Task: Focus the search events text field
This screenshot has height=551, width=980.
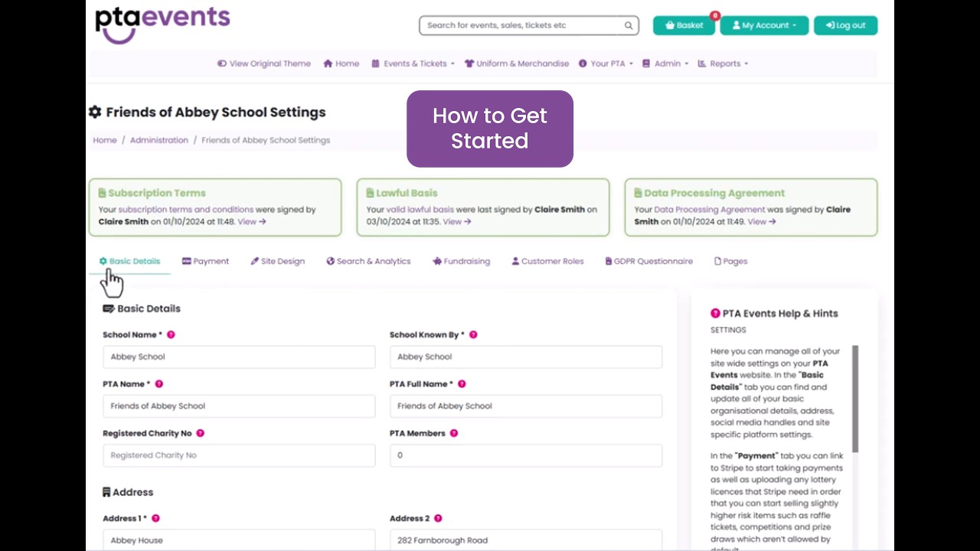Action: pyautogui.click(x=523, y=25)
